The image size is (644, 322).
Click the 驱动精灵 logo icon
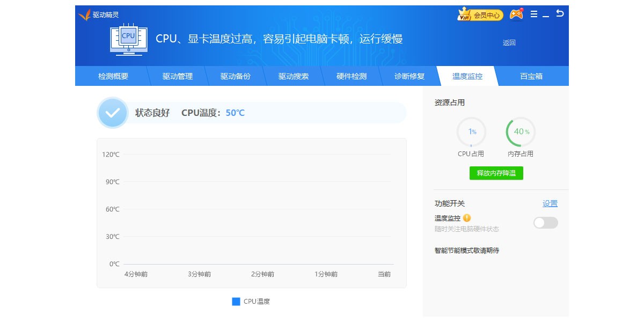(84, 15)
